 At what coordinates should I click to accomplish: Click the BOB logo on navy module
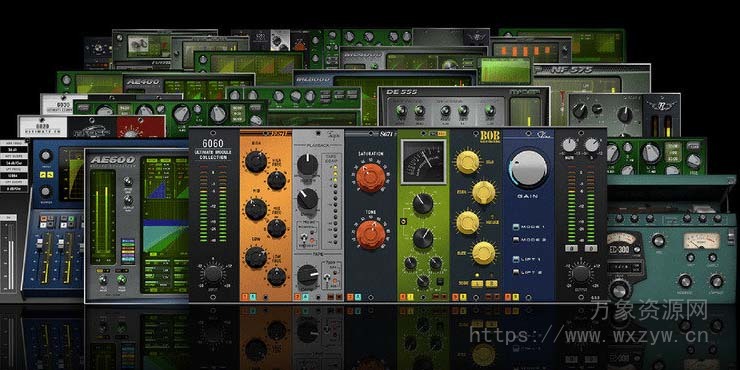[x=489, y=136]
